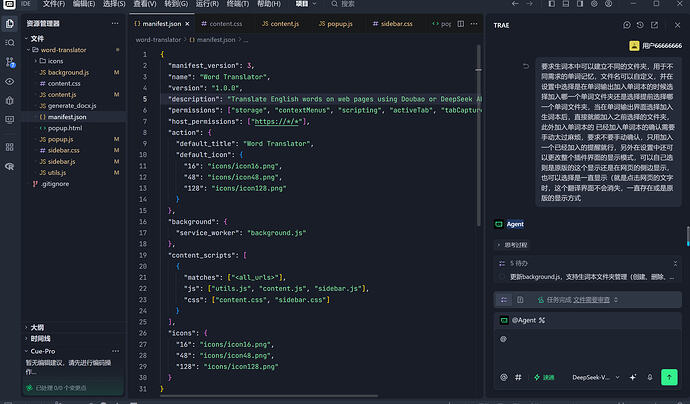
Task: Open the Explorer icon in activity bar
Action: pos(9,24)
